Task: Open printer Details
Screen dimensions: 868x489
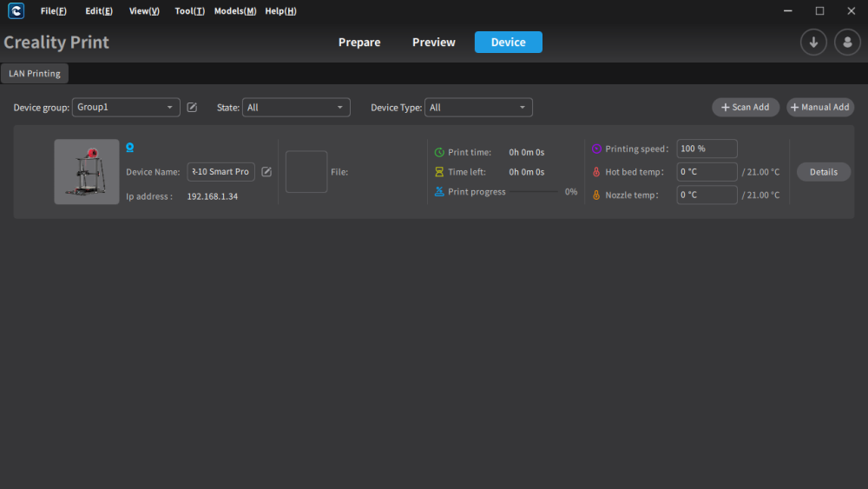Action: click(823, 172)
